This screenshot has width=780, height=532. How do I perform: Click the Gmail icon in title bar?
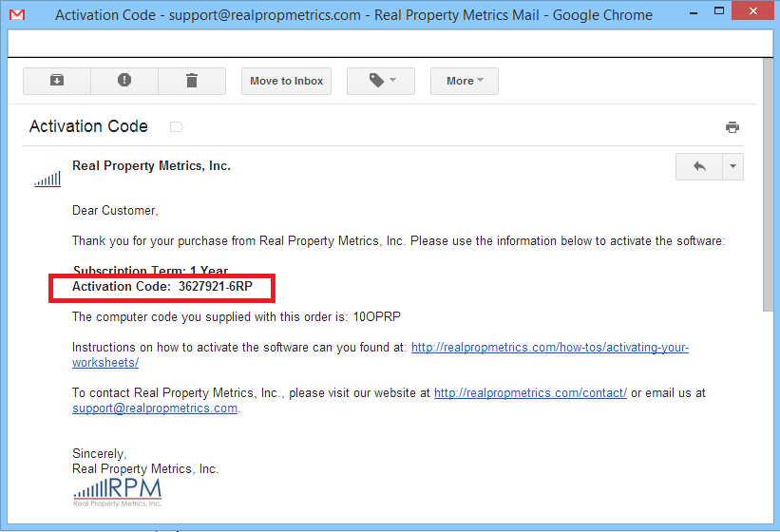pos(17,15)
